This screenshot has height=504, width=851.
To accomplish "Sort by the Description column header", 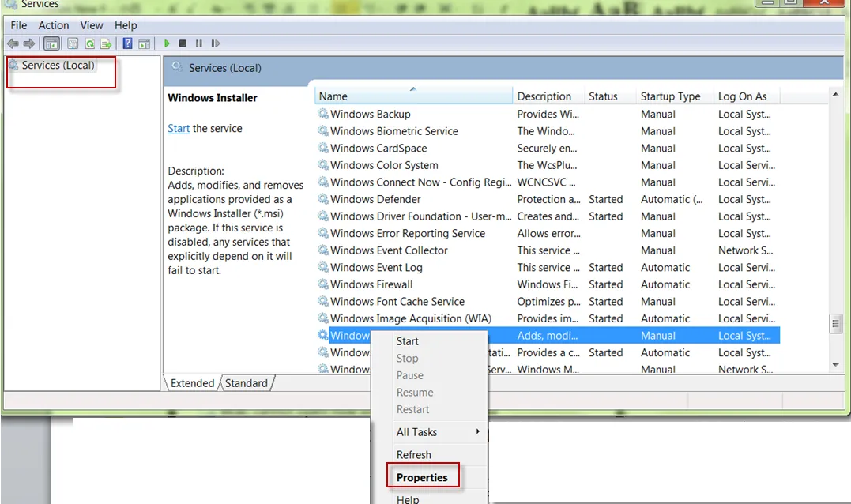I will (548, 96).
